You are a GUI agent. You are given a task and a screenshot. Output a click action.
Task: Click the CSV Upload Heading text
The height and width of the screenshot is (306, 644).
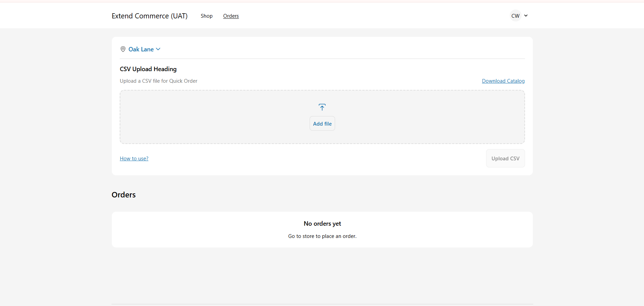[148, 69]
